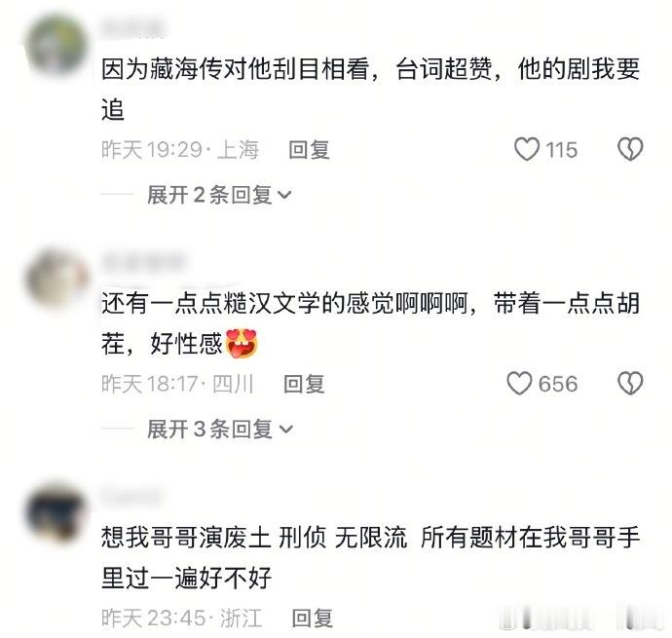Reply to the Zhejiang comment via 回复
The width and height of the screenshot is (672, 638).
(312, 618)
